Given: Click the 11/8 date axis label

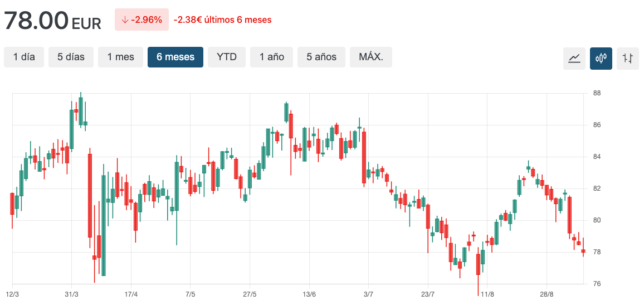Looking at the screenshot, I should click(x=487, y=295).
